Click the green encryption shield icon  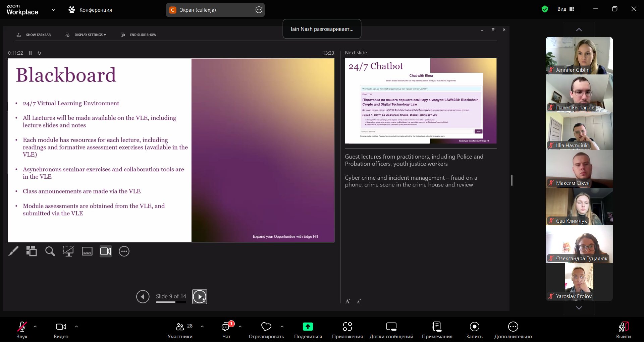click(545, 9)
